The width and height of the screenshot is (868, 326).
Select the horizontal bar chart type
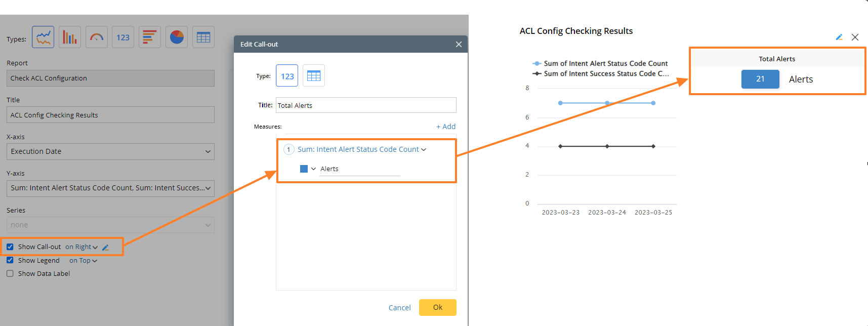(x=150, y=37)
